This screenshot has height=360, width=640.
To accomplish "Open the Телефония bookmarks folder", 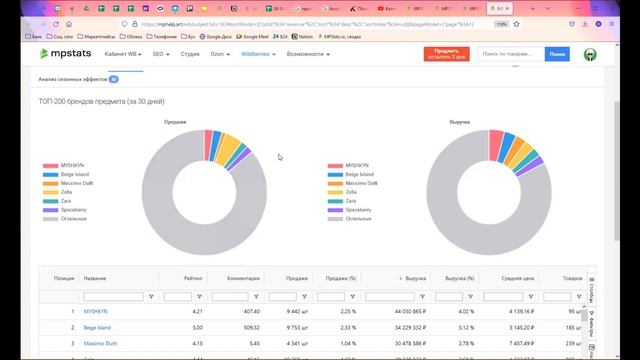I will click(162, 36).
